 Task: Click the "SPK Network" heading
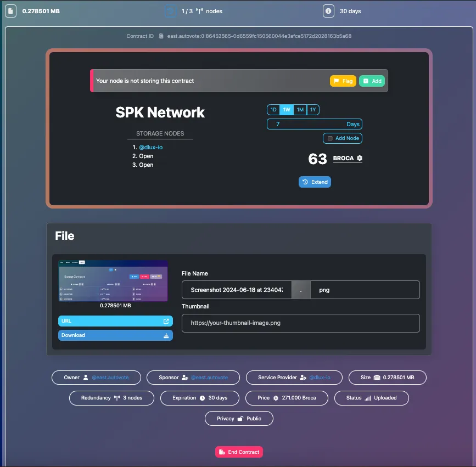pyautogui.click(x=160, y=112)
